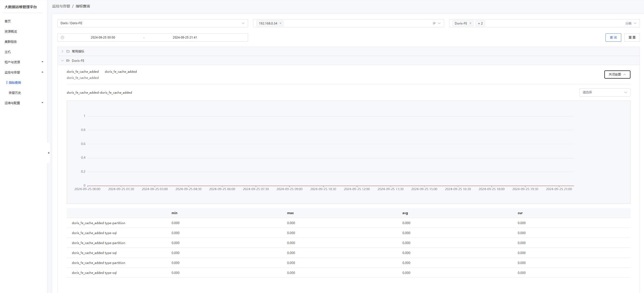This screenshot has width=644, height=293.
Task: Remove the Doris-FE category tag
Action: (x=470, y=23)
